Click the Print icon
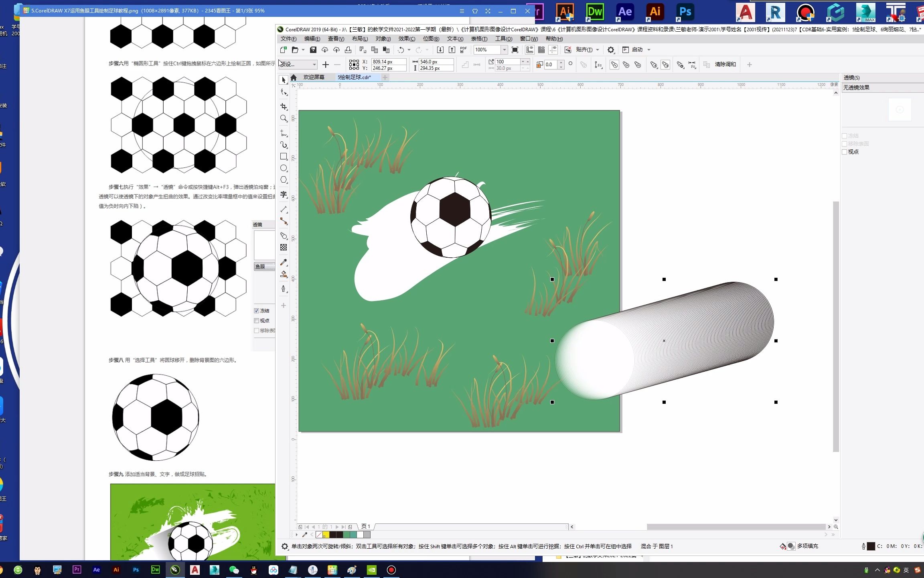Image resolution: width=924 pixels, height=578 pixels. [348, 50]
